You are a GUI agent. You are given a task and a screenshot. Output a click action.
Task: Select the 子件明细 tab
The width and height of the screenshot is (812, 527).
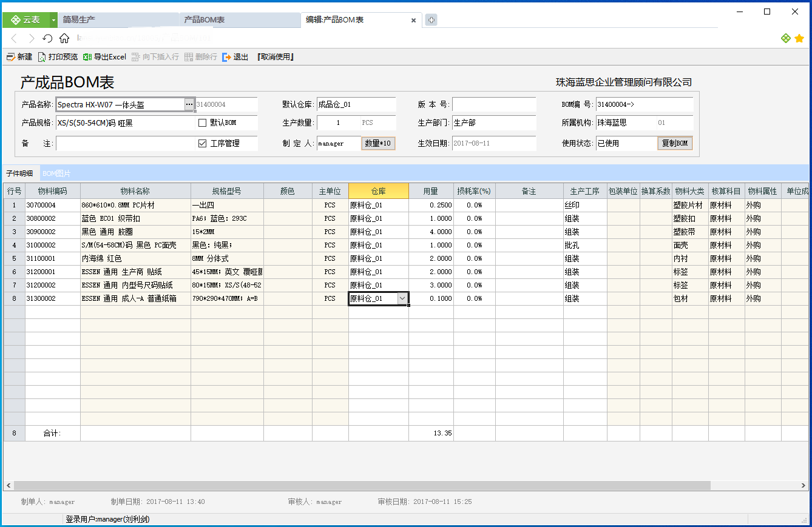pyautogui.click(x=20, y=173)
